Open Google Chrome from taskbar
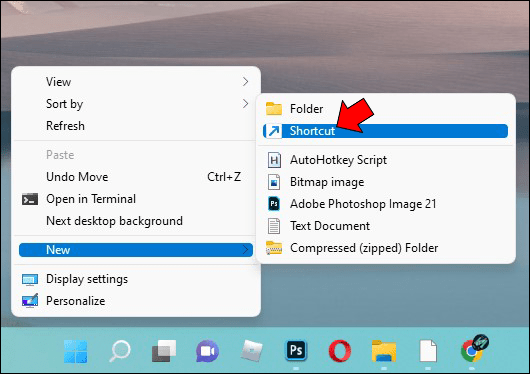This screenshot has width=530, height=374. [x=472, y=350]
